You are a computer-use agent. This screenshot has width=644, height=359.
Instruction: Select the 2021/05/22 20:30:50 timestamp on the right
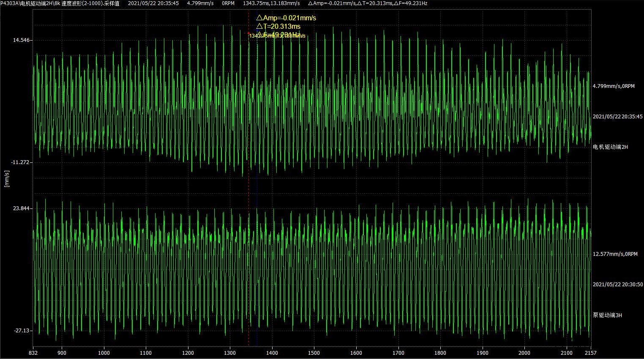click(x=617, y=285)
